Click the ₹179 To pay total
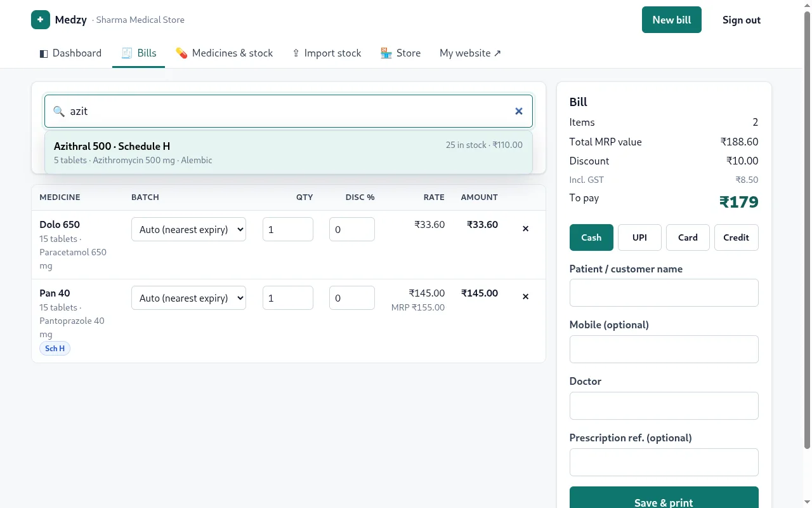The height and width of the screenshot is (508, 812). click(x=739, y=202)
